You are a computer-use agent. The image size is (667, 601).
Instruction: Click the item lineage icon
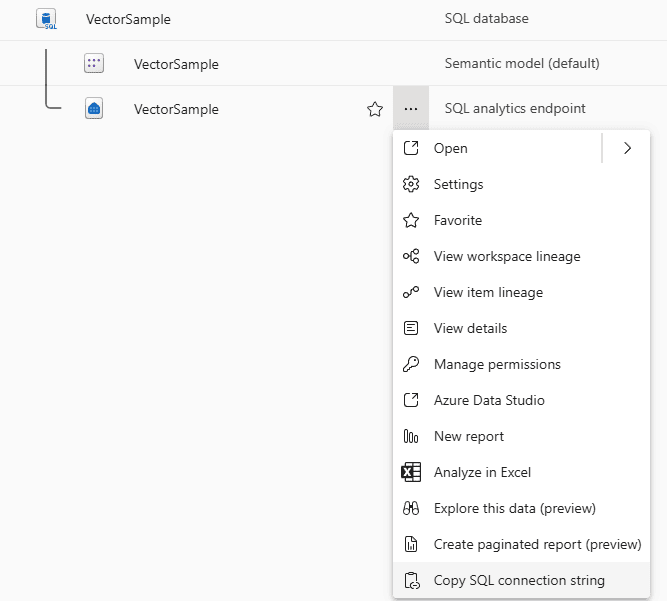click(x=411, y=293)
